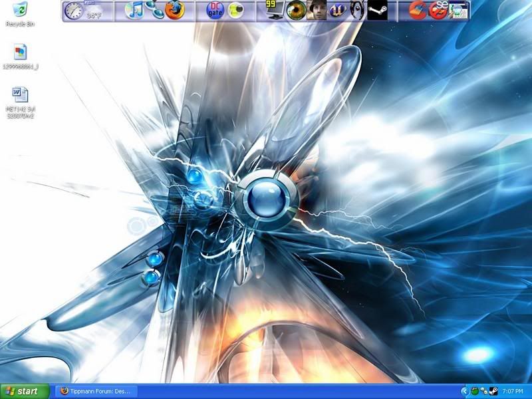The image size is (532, 399).
Task: Click the monitor icon showing 99
Action: (275, 10)
